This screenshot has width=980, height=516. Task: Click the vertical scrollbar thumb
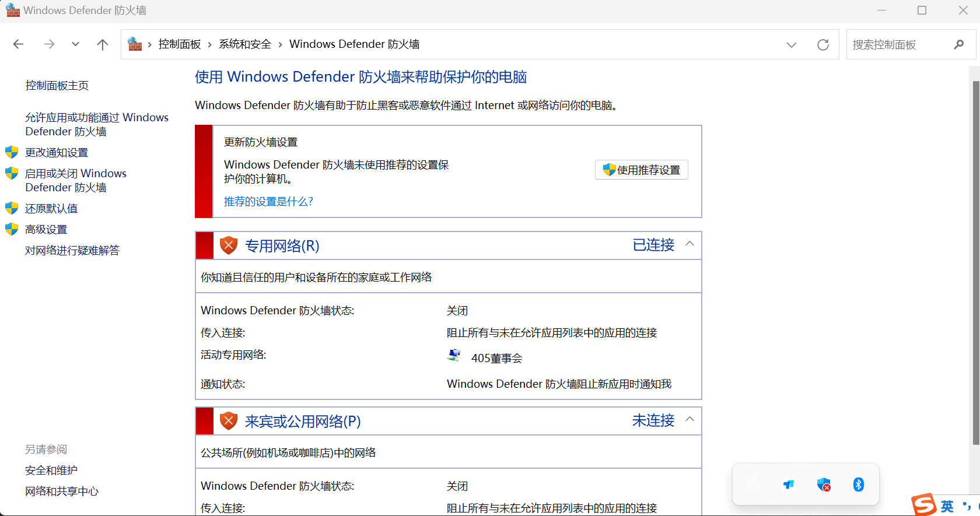tap(975, 262)
